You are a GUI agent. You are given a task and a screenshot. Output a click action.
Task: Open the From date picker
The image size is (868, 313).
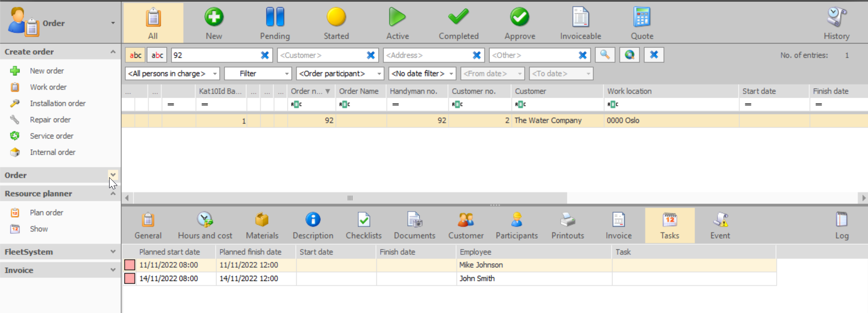pos(493,73)
